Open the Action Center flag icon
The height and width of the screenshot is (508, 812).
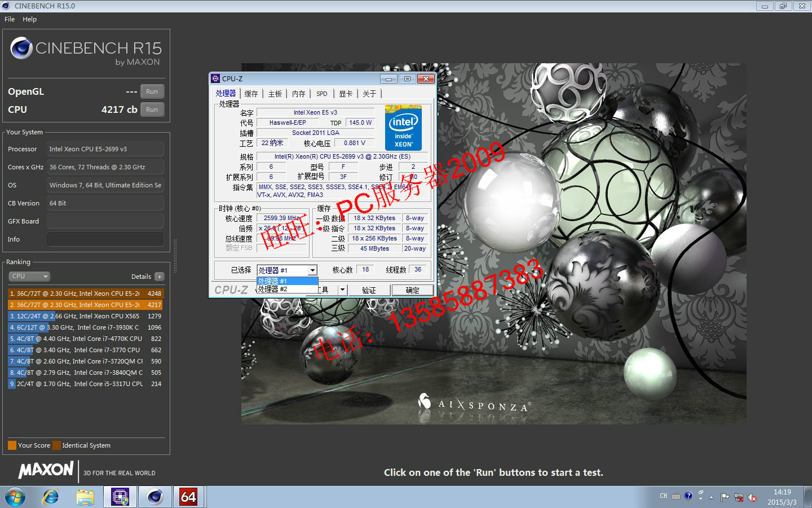(x=725, y=497)
